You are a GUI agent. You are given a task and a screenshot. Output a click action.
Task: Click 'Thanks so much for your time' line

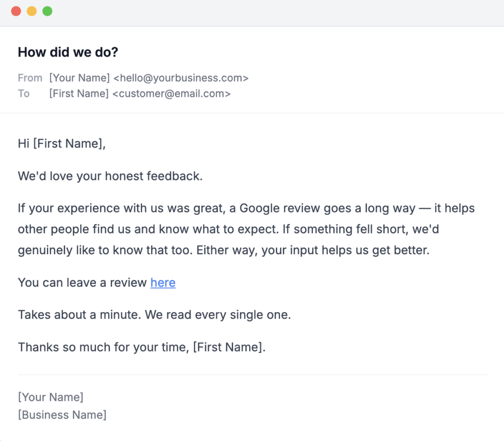(x=142, y=347)
